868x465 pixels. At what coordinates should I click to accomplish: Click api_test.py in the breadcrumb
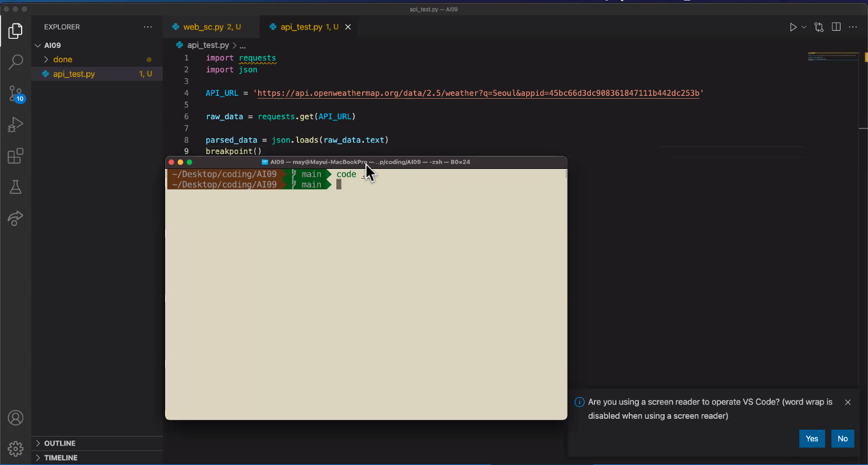208,45
